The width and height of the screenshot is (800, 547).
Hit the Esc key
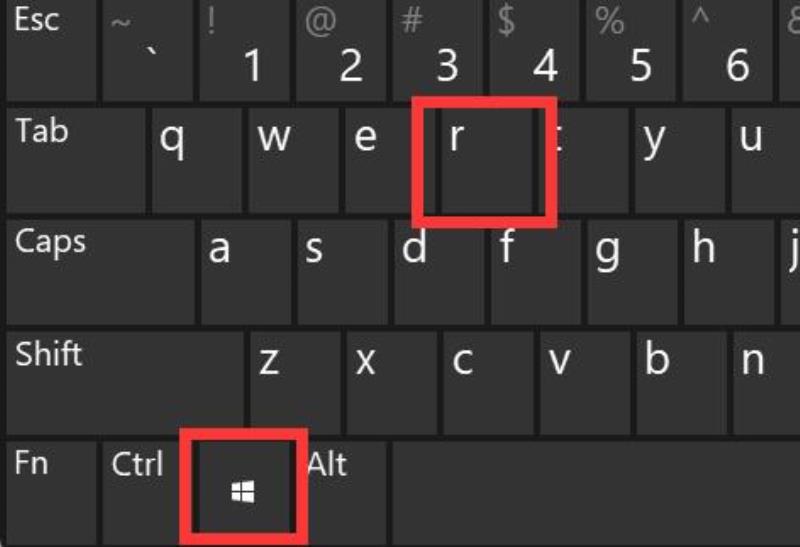coord(51,51)
